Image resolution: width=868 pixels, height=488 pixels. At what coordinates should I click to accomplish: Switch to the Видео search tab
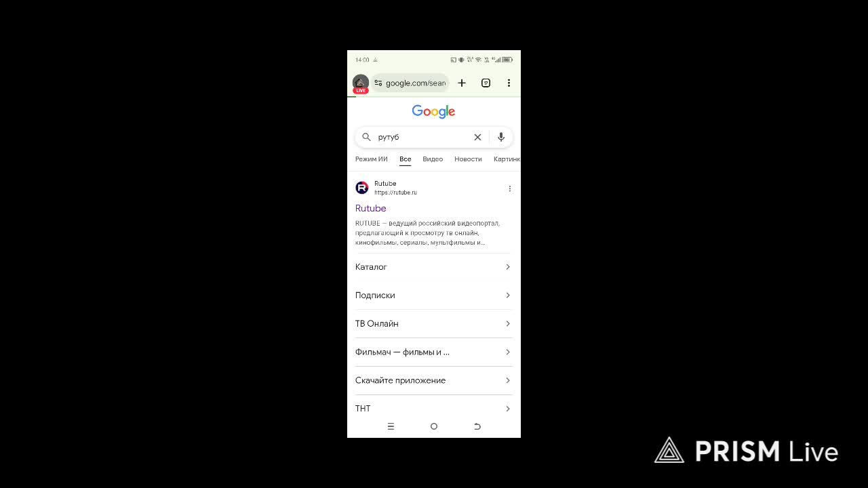(x=433, y=159)
